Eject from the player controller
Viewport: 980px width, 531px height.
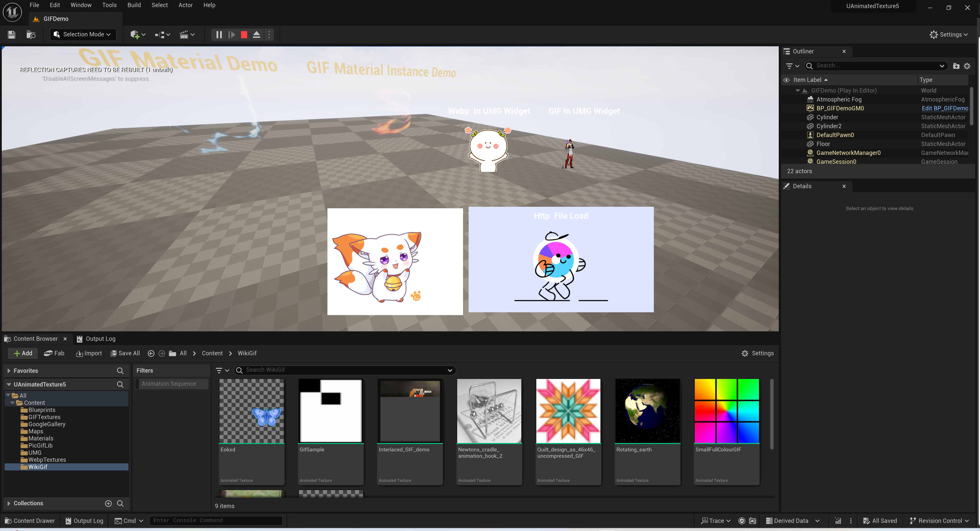point(257,35)
